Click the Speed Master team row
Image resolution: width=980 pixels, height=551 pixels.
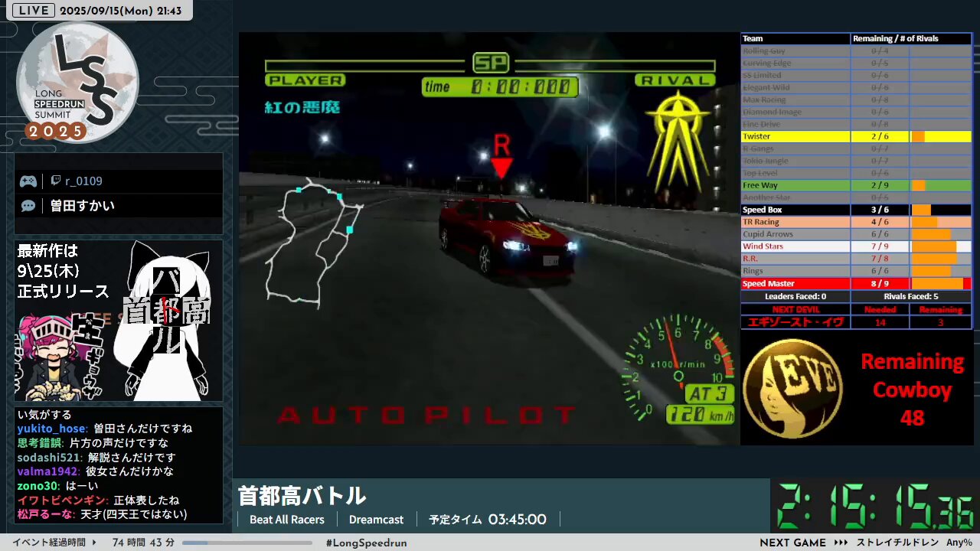[x=856, y=283]
